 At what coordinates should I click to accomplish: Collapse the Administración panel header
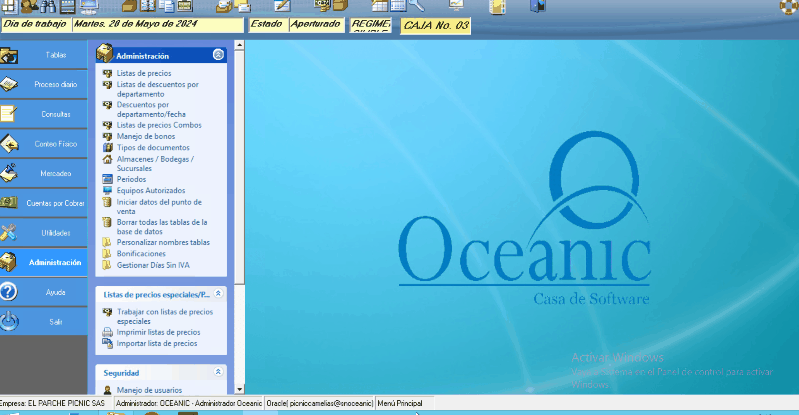point(218,55)
